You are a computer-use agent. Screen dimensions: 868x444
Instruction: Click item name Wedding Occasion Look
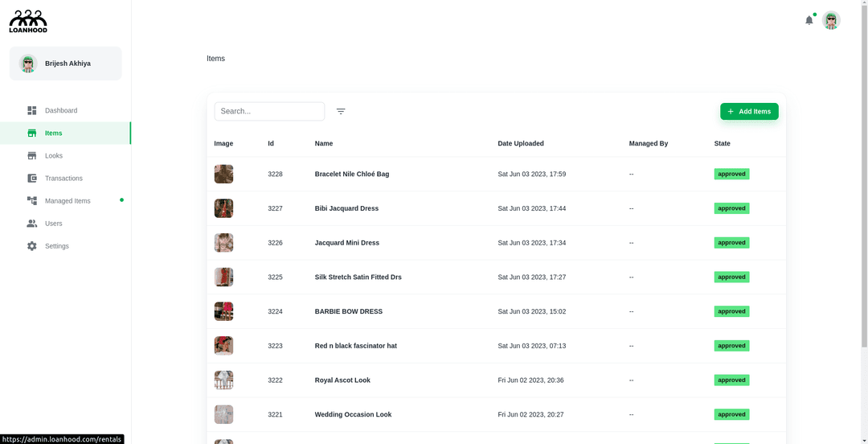click(x=353, y=414)
